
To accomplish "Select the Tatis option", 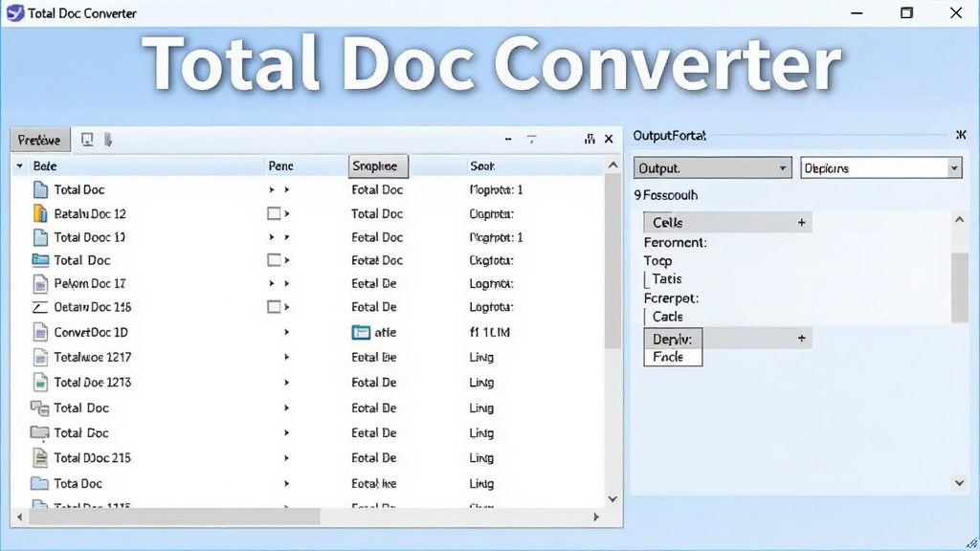I will [x=667, y=279].
